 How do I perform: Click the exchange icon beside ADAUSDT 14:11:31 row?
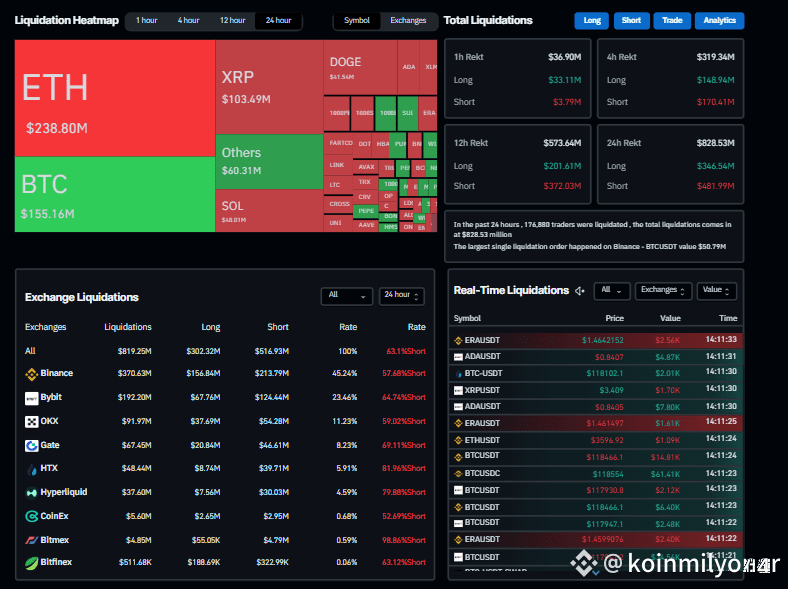tap(458, 357)
